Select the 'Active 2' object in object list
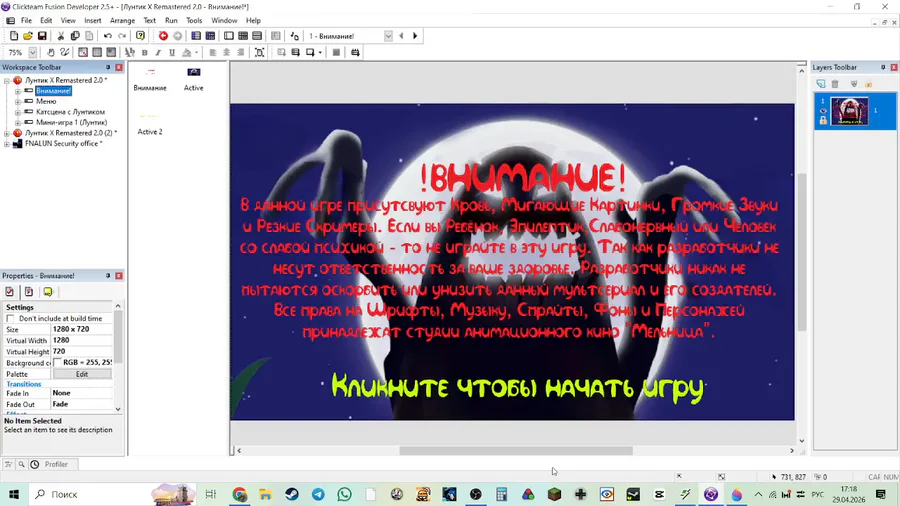Viewport: 900px width, 506px height. 150,123
